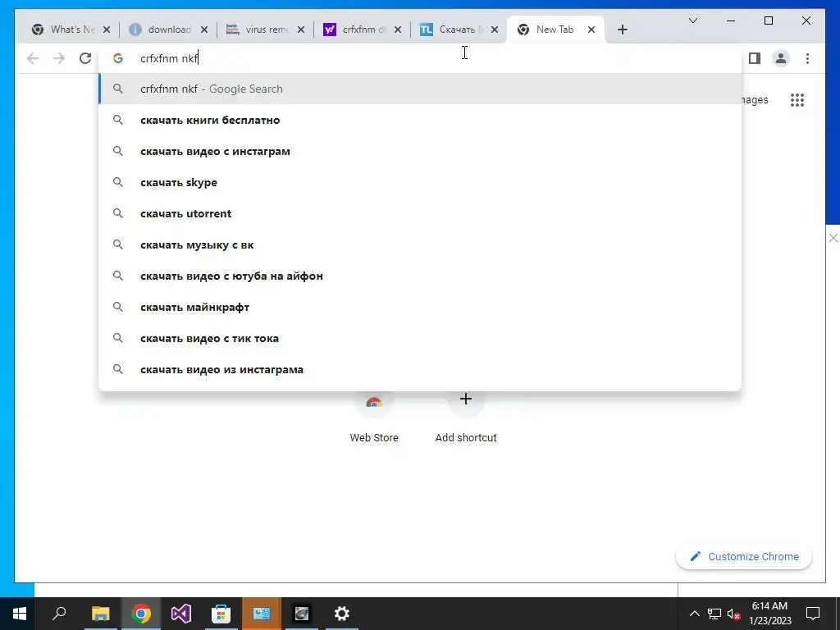The height and width of the screenshot is (630, 840).
Task: Open Settings gear in taskbar
Action: [x=342, y=614]
